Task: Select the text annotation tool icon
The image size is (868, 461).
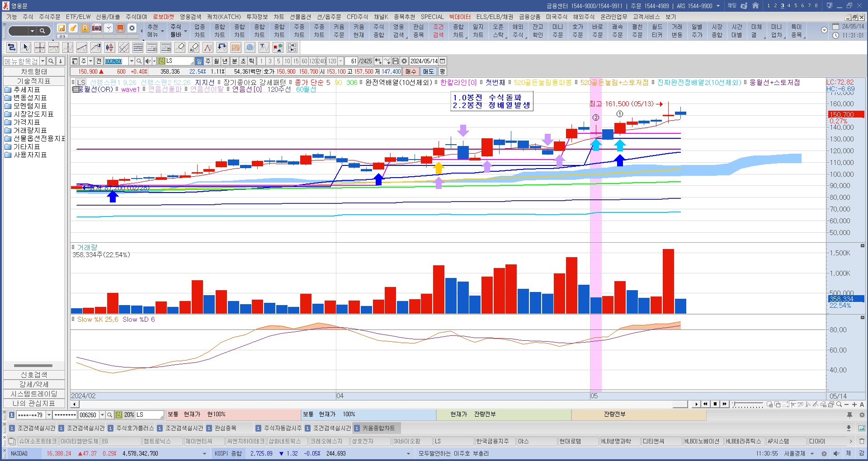Action: pos(264,47)
